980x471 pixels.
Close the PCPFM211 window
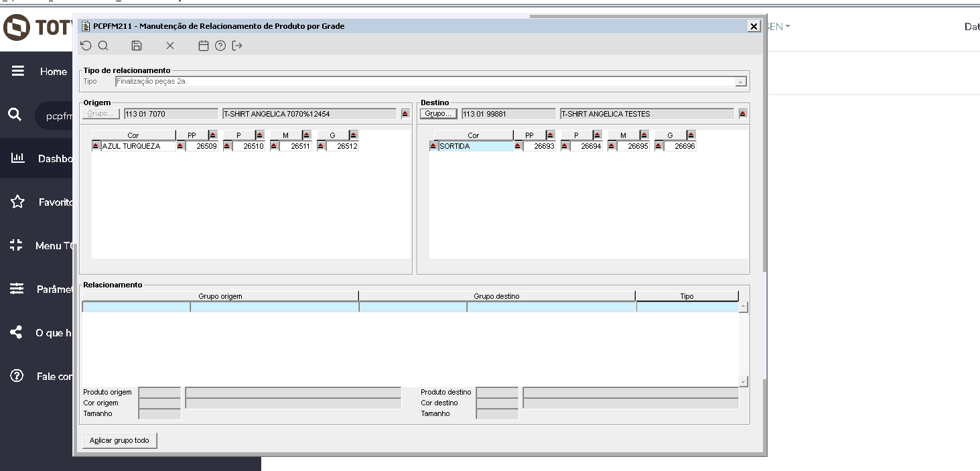(754, 26)
